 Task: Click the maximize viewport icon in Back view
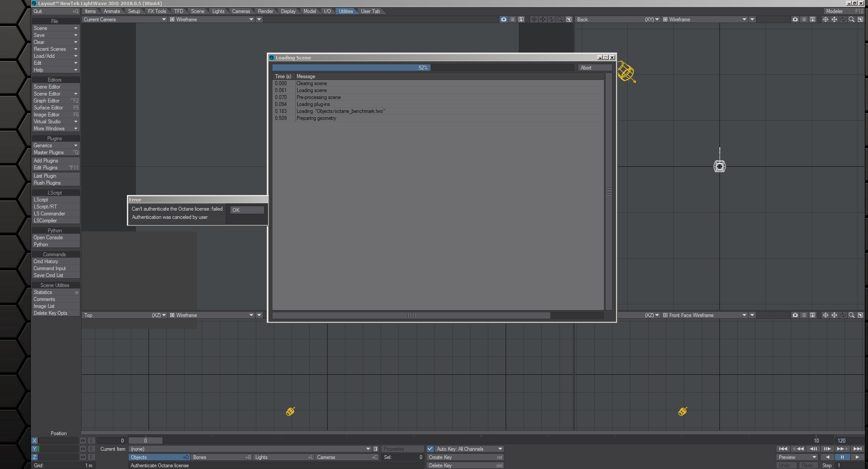pos(860,20)
